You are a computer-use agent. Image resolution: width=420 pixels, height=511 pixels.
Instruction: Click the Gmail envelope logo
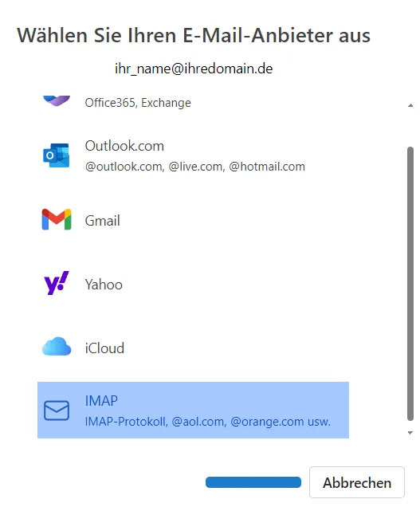(57, 219)
